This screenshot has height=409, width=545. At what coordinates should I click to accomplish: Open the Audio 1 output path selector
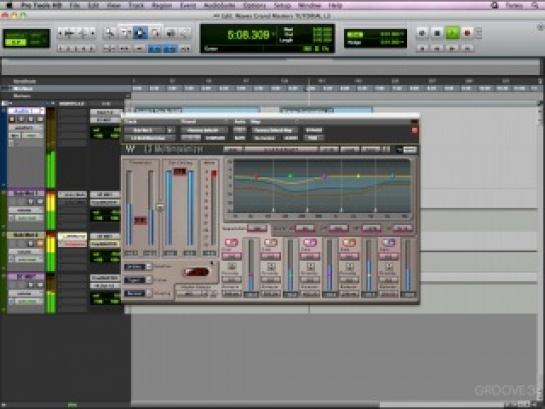pos(105,120)
